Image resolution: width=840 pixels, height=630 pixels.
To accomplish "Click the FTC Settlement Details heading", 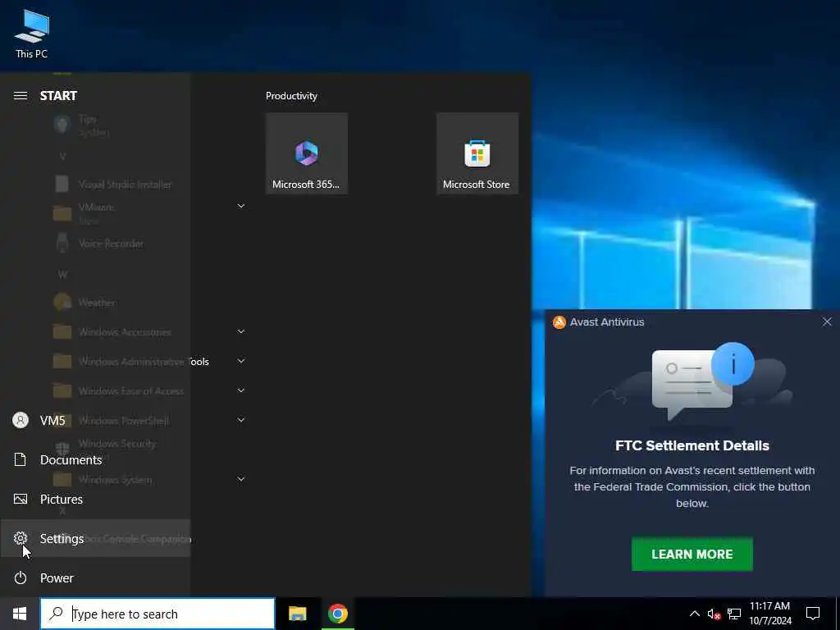I will (692, 445).
